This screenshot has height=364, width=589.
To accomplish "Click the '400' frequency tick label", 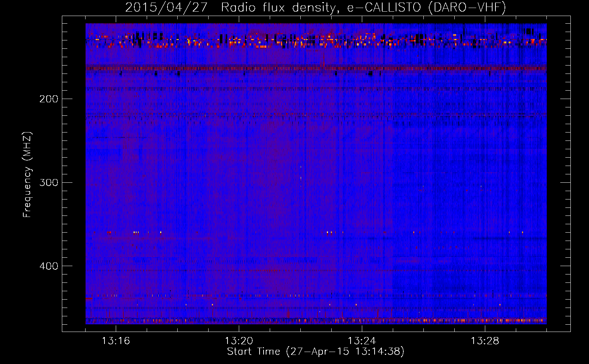I will (49, 266).
